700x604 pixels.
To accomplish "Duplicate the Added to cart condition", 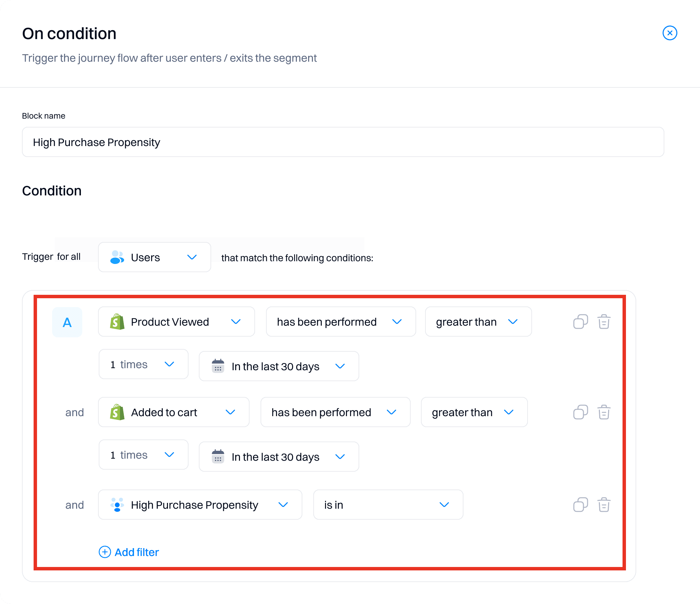I will coord(580,412).
